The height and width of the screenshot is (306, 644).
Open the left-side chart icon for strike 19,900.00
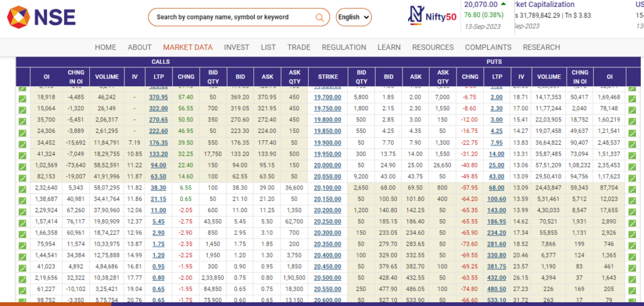click(x=23, y=144)
